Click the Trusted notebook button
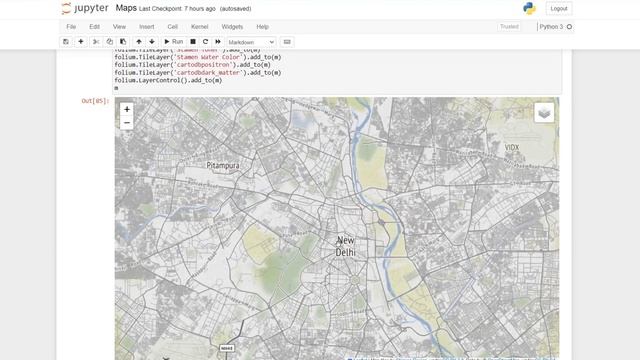The height and width of the screenshot is (360, 640). click(x=509, y=27)
